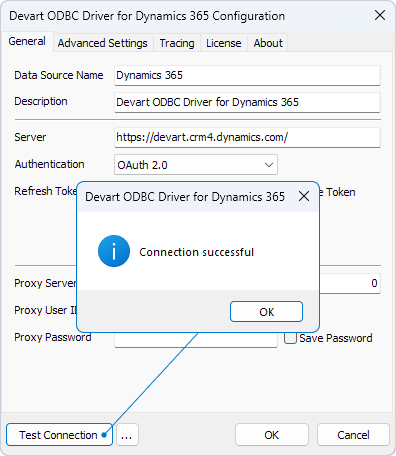Click the ellipsis button beside Test Connection
396x456 pixels.
(127, 435)
